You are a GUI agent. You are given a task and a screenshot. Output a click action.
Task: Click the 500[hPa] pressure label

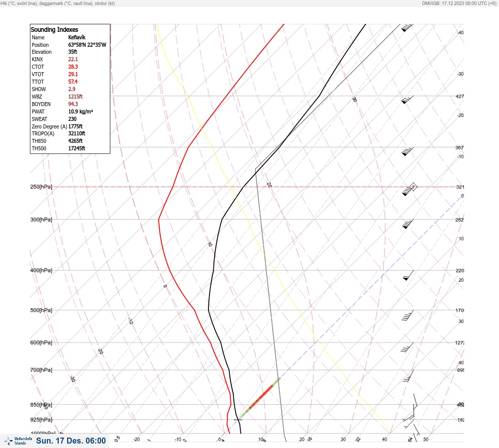coord(41,310)
